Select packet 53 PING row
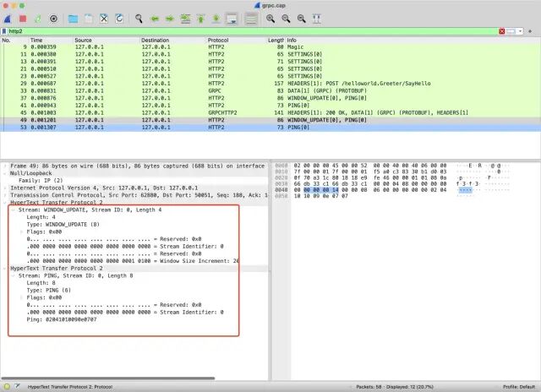Viewport: 541px width, 392px height. coord(270,128)
